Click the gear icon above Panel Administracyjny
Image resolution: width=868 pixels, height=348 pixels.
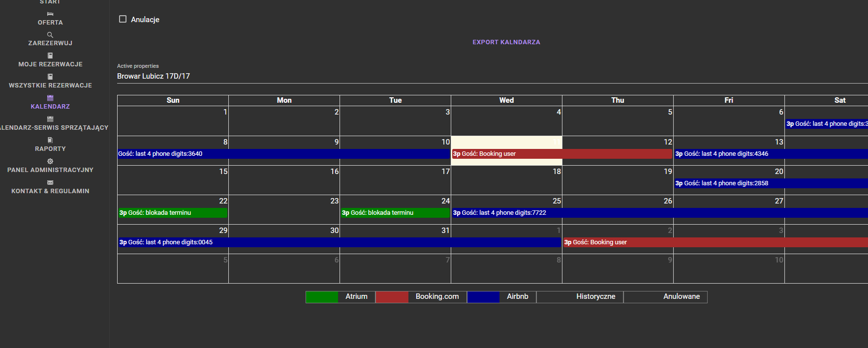(x=50, y=161)
